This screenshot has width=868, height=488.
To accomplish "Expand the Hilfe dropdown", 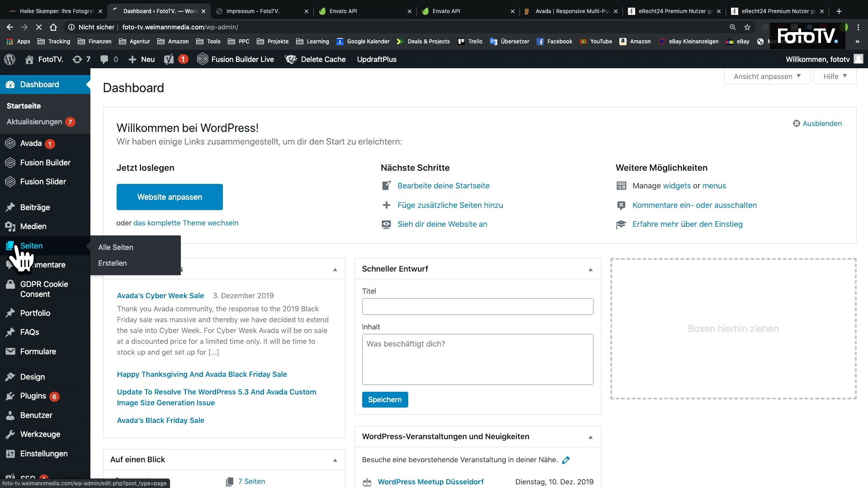I will pyautogui.click(x=835, y=76).
